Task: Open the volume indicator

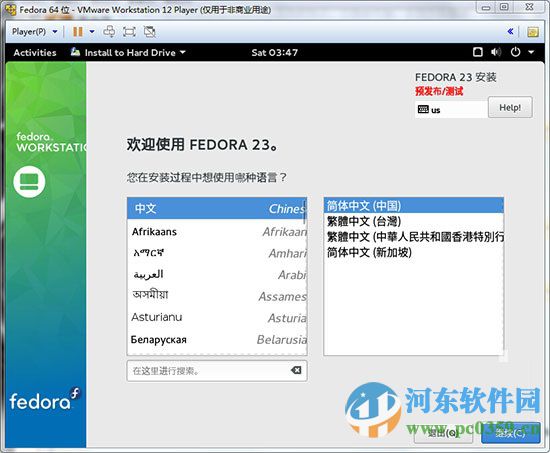Action: point(496,52)
